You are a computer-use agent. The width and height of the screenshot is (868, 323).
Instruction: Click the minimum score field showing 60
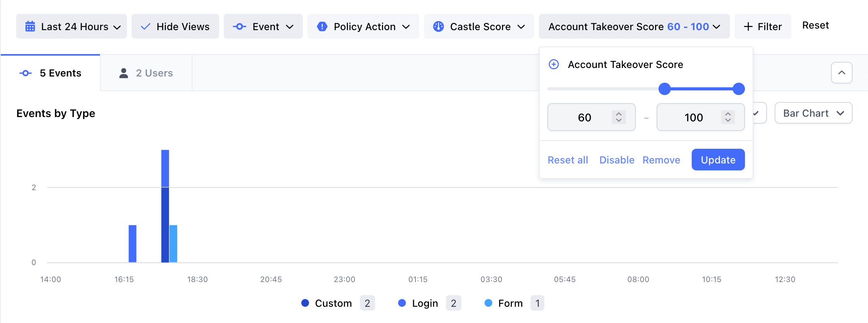click(x=584, y=117)
